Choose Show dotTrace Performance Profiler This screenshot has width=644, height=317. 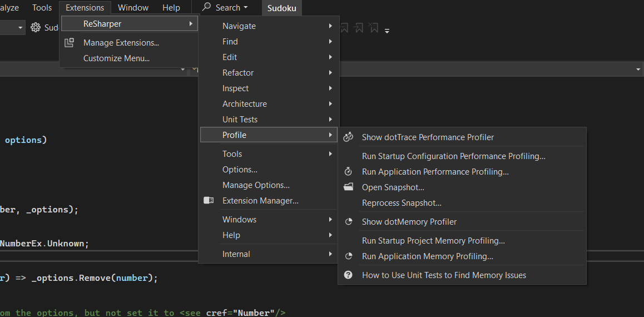pyautogui.click(x=462, y=137)
